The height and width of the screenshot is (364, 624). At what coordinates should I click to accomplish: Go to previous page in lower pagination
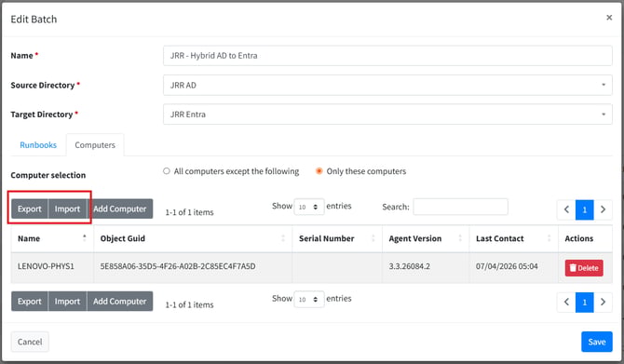coord(566,302)
